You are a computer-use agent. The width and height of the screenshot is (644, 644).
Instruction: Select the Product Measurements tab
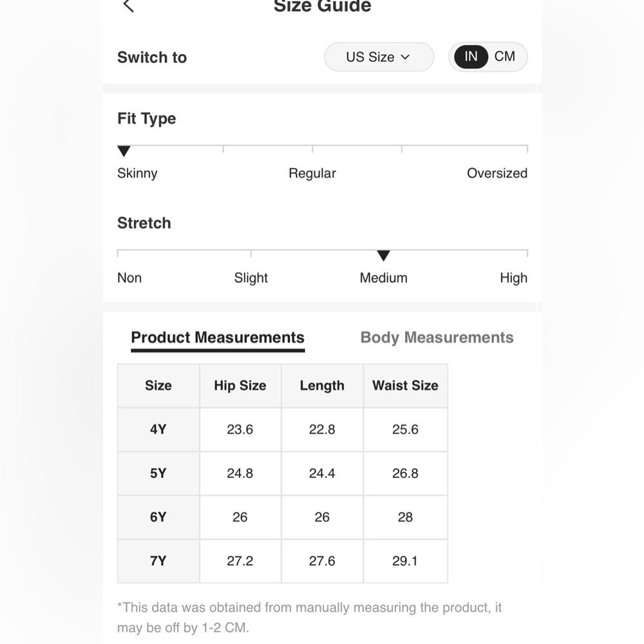tap(218, 337)
